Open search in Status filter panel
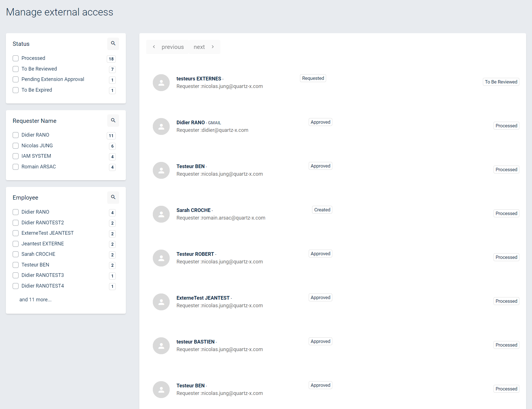Screen dimensions: 532x409 (113, 44)
